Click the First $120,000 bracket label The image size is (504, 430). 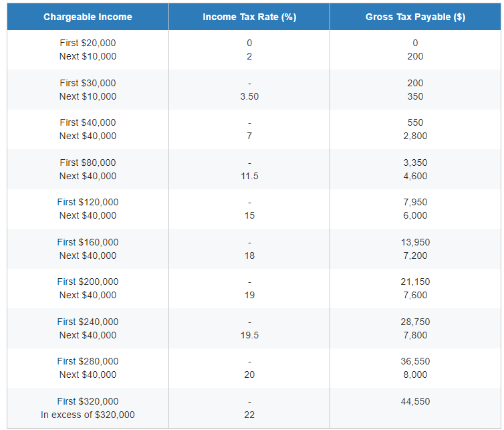pos(88,202)
